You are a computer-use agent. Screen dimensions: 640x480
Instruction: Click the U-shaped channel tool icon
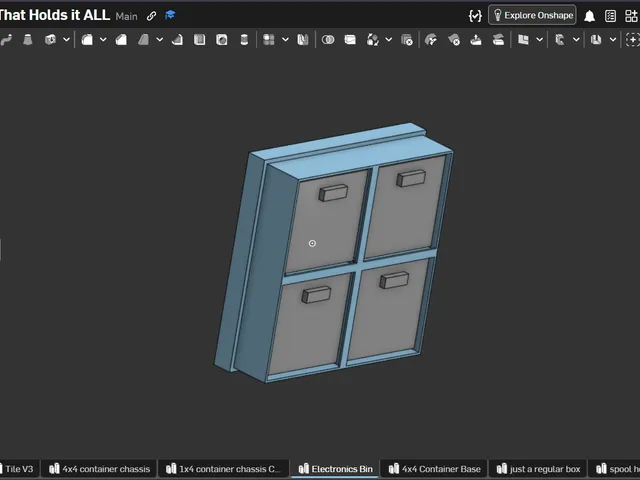point(596,40)
